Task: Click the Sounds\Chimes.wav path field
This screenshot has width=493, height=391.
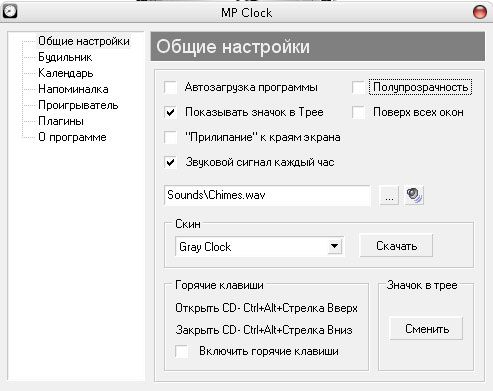Action: tap(267, 195)
